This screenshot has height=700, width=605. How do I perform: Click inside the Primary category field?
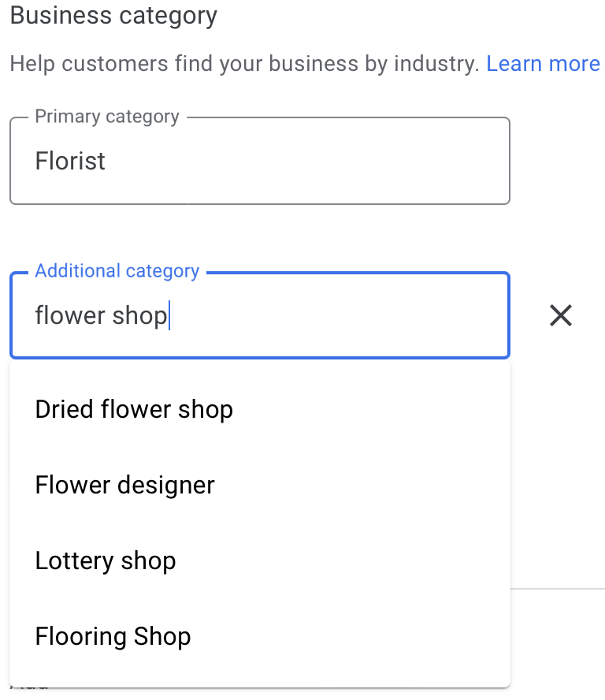point(260,161)
